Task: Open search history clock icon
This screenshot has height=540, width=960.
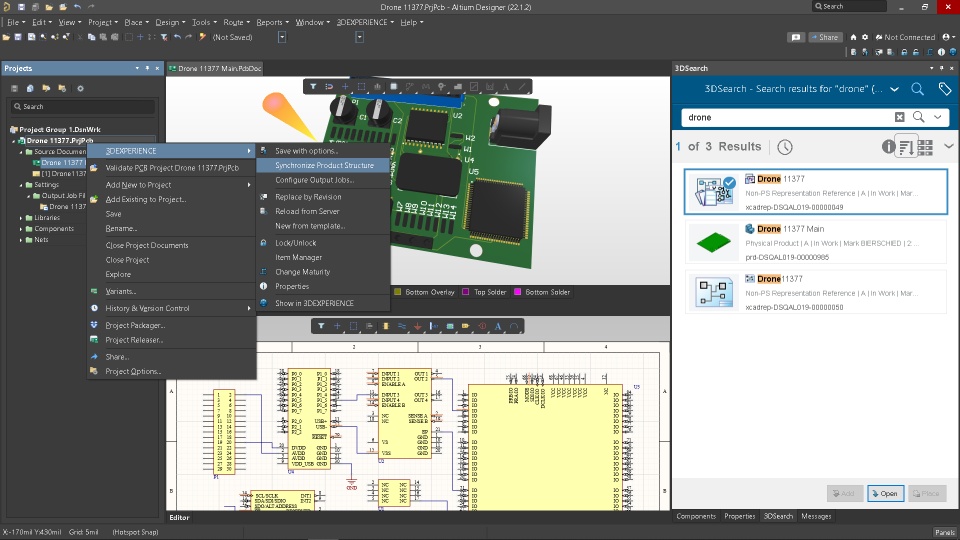Action: click(785, 147)
